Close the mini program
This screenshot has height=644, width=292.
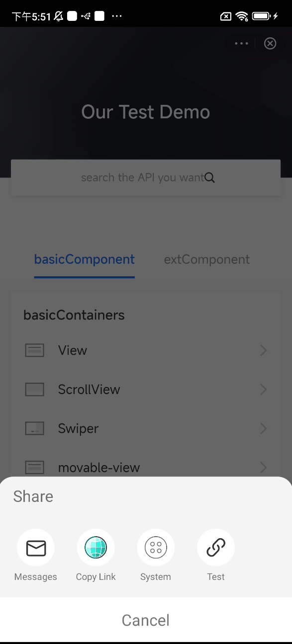pos(270,43)
